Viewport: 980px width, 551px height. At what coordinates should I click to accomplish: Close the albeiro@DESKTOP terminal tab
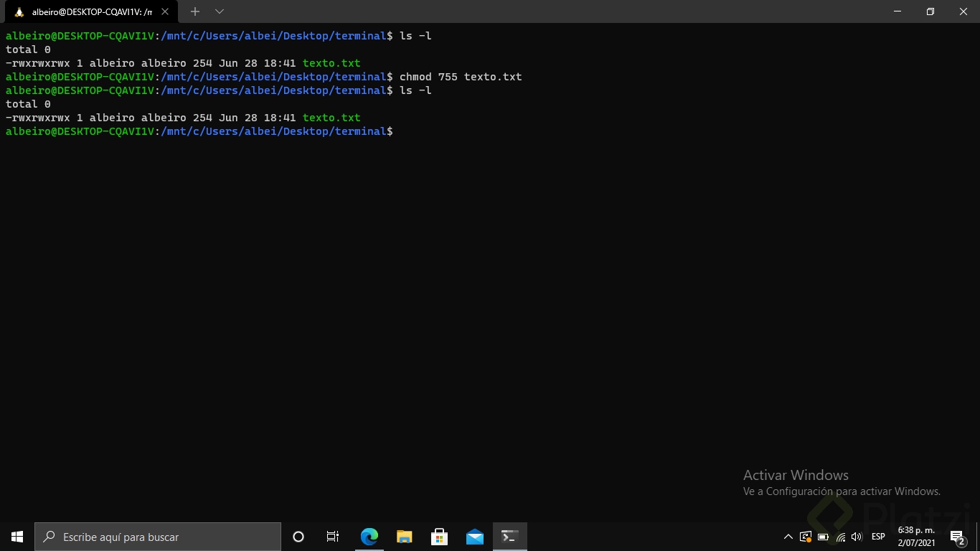coord(164,12)
